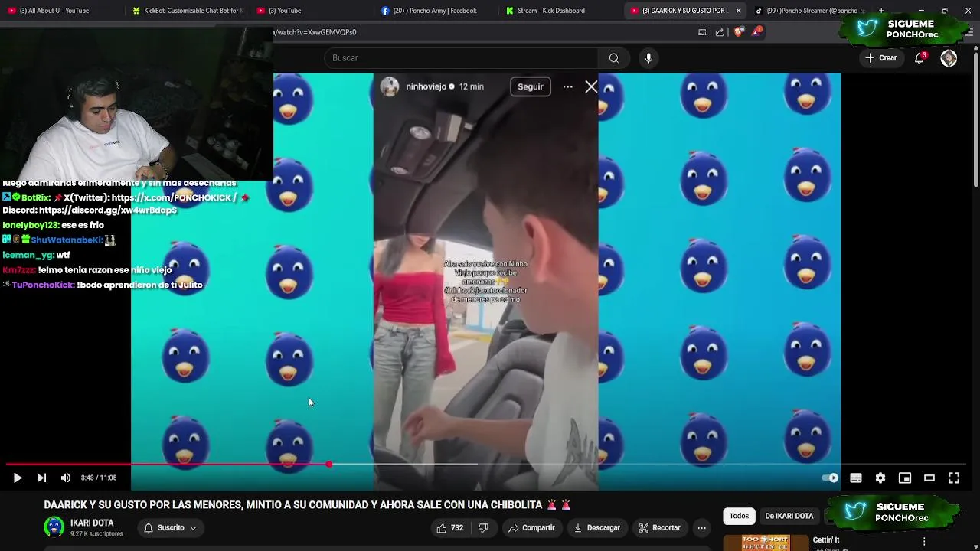Click the search magnifier button
Viewport: 980px width, 551px height.
613,58
